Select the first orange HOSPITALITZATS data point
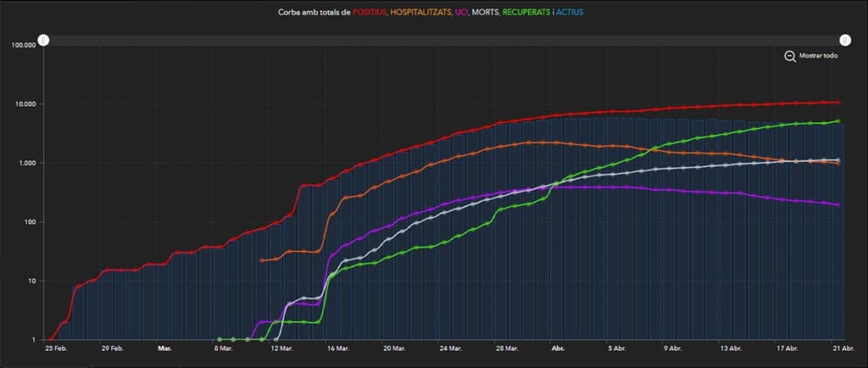The width and height of the screenshot is (868, 368). pyautogui.click(x=262, y=260)
